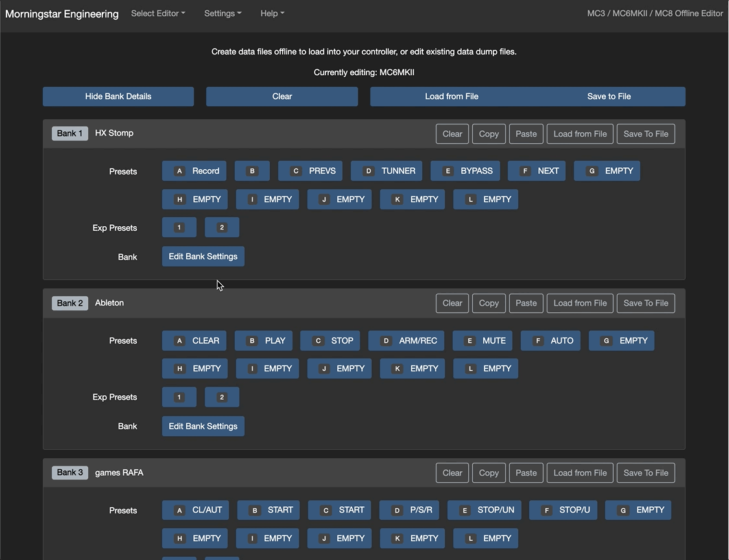Click the Morningstar Engineering brand link
729x560 pixels.
point(62,14)
